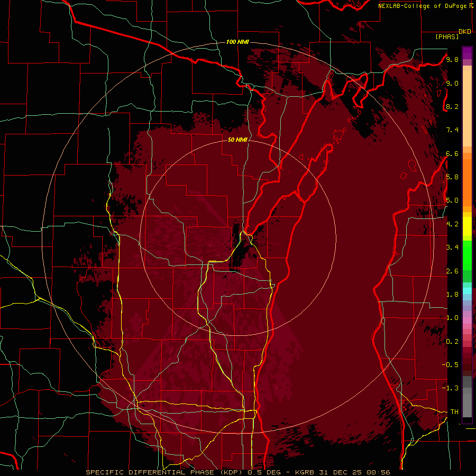Click the '9.8' color scale value
476x476 pixels.
452,59
